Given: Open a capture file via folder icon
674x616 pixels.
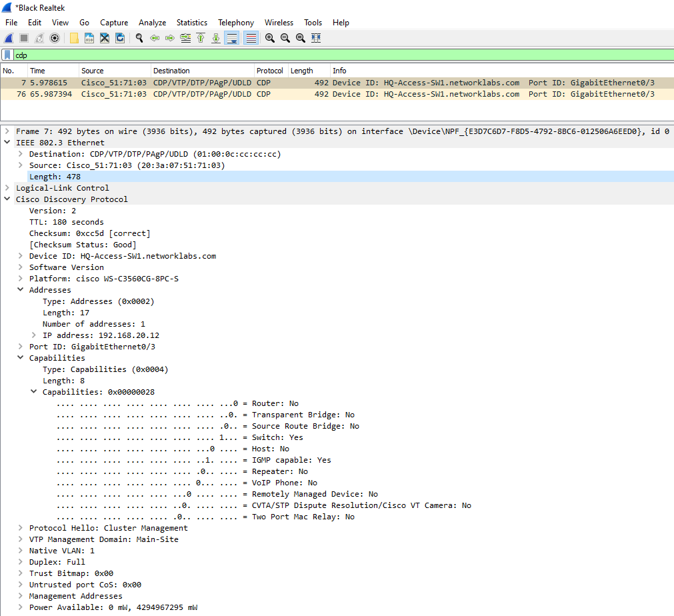Looking at the screenshot, I should click(74, 38).
